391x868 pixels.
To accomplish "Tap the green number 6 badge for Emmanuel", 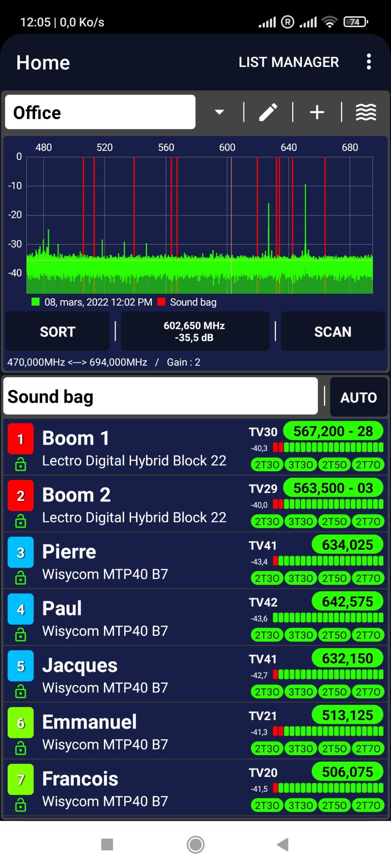I will [20, 723].
